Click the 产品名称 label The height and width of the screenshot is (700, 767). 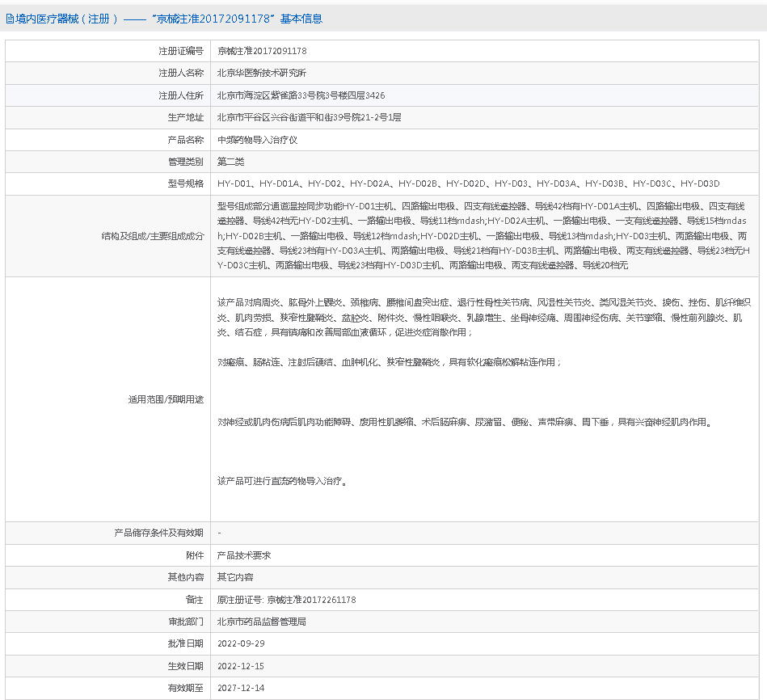[185, 140]
